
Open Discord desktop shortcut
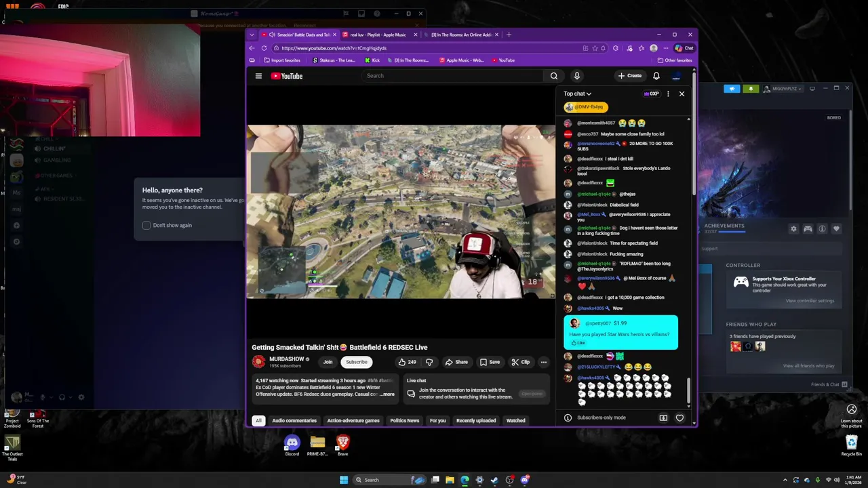pyautogui.click(x=292, y=445)
